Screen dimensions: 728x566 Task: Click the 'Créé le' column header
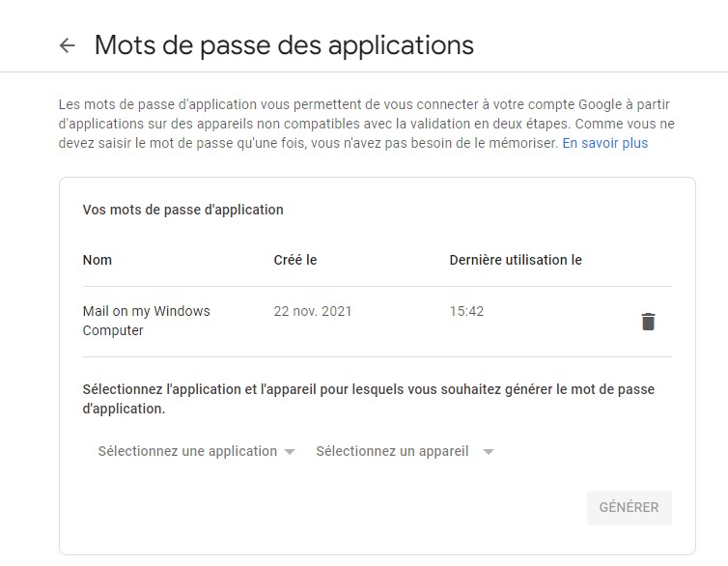[x=295, y=260]
